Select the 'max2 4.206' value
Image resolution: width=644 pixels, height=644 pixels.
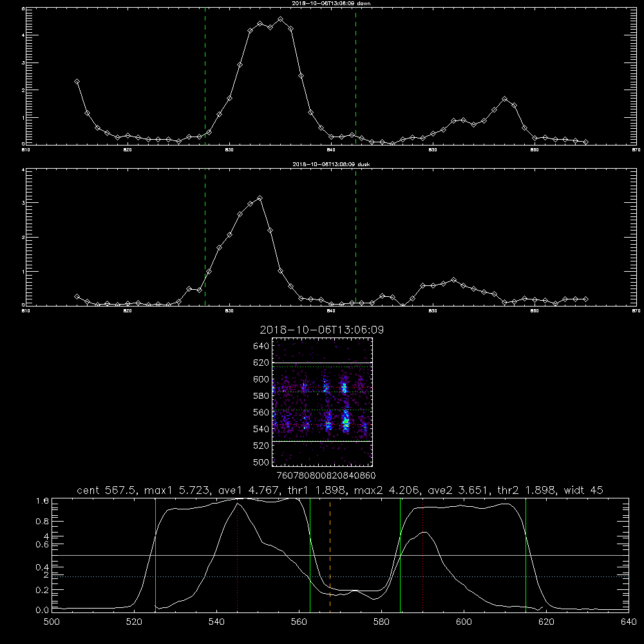(x=386, y=490)
